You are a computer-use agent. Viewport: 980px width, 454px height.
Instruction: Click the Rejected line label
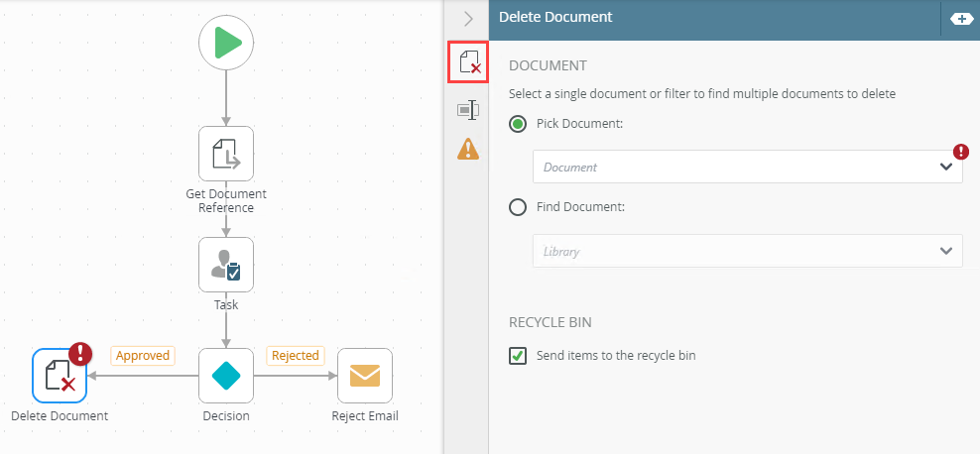(x=295, y=355)
